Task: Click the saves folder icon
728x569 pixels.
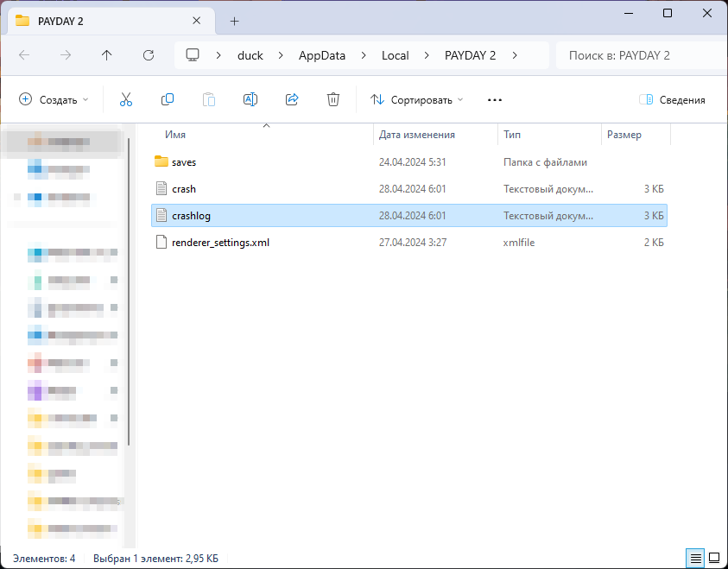Action: (x=161, y=161)
